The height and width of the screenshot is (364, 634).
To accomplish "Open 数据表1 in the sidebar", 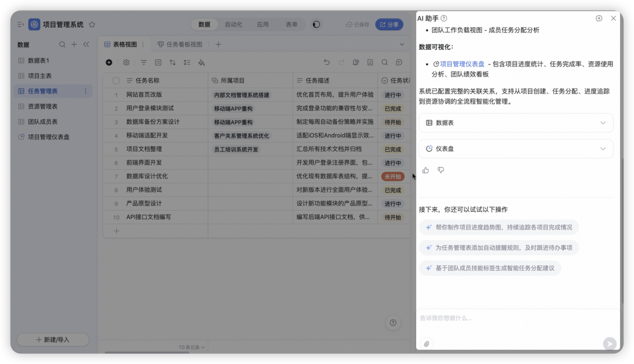I will coord(53,61).
